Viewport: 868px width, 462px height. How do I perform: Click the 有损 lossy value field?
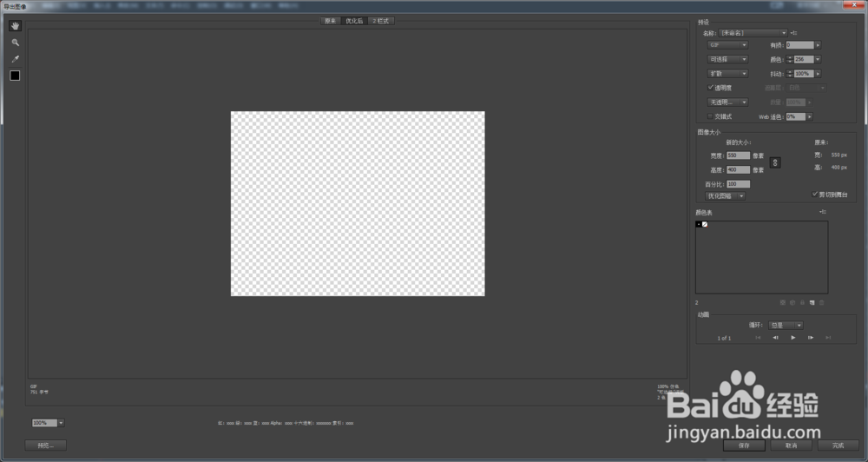pyautogui.click(x=800, y=45)
